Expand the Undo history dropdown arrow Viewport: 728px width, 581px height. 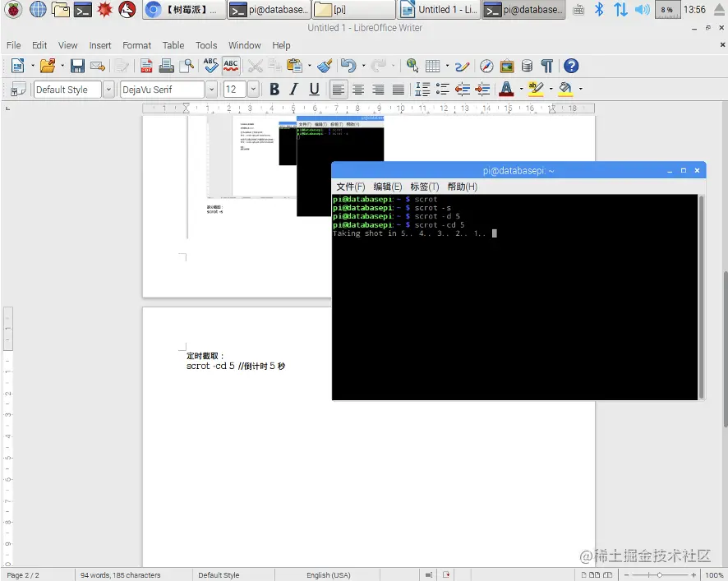pyautogui.click(x=363, y=66)
